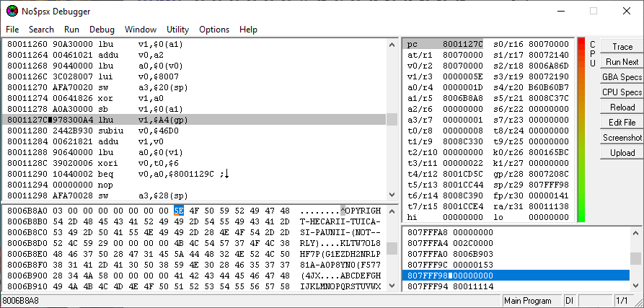Click the branch arrow beside the beq instruction
Viewport: 644px width, 308px height.
tap(225, 174)
